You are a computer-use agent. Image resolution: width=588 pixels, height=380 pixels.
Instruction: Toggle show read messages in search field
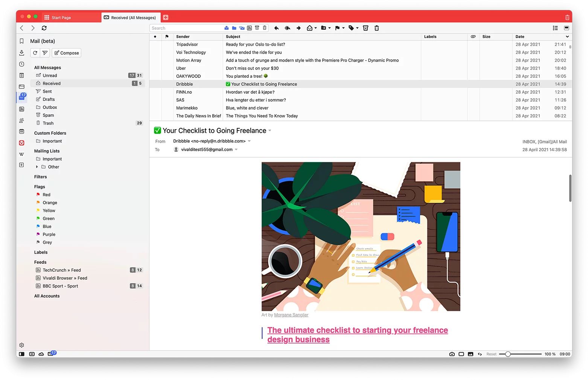tap(227, 28)
